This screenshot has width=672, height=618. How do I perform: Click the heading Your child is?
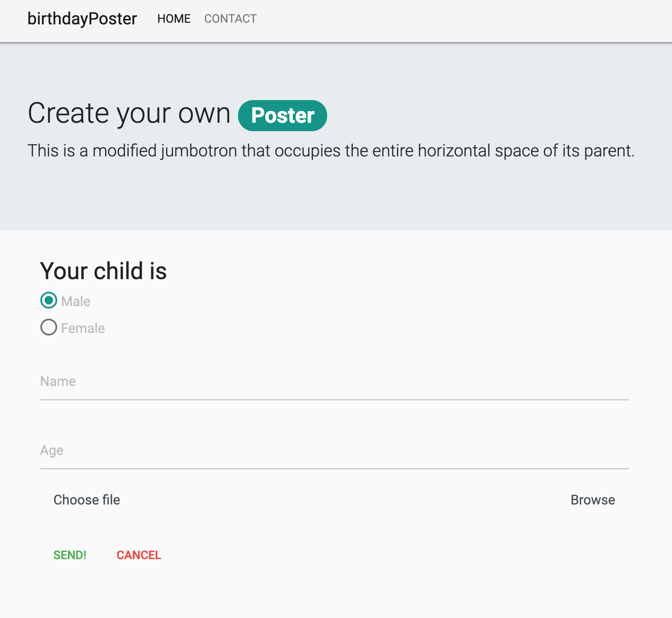[103, 271]
